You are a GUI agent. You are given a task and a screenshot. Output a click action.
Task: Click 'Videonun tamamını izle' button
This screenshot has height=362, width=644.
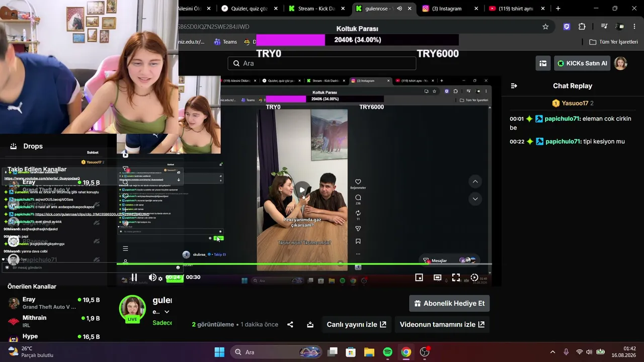[442, 324]
